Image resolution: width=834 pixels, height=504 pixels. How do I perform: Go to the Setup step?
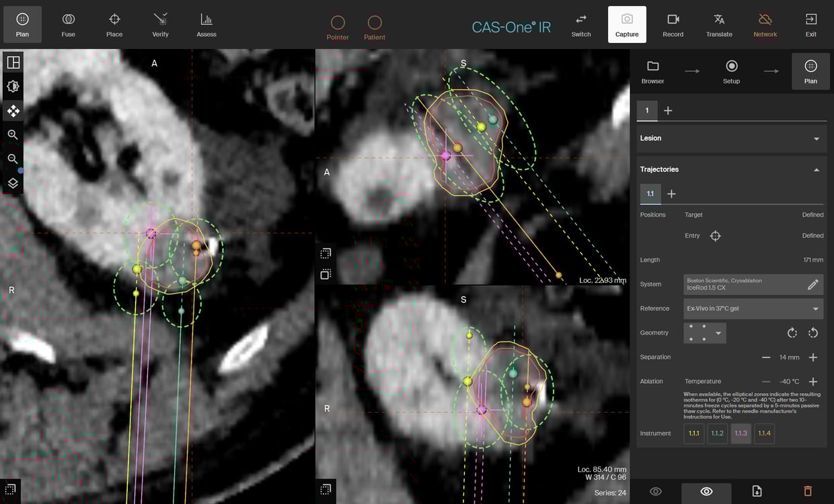[x=731, y=72]
